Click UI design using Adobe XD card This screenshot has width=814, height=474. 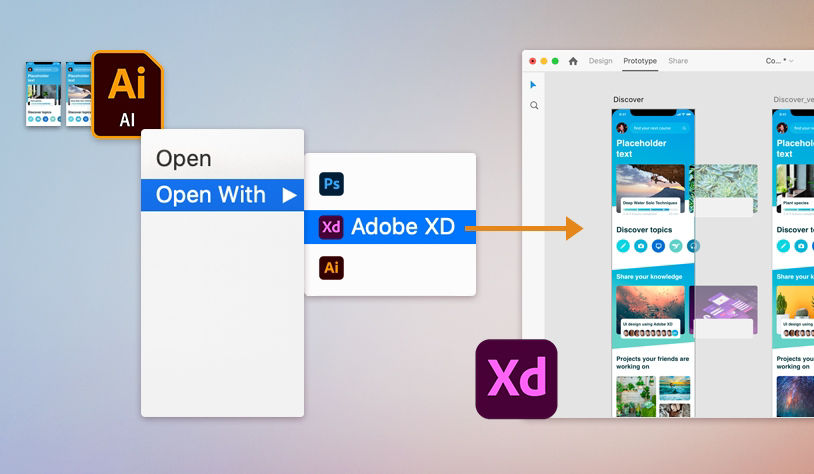click(650, 311)
